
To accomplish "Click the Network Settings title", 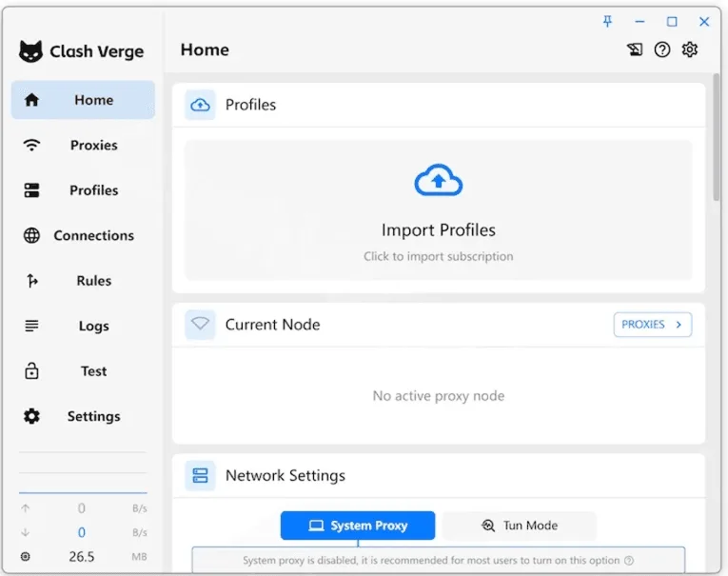I will click(x=285, y=476).
